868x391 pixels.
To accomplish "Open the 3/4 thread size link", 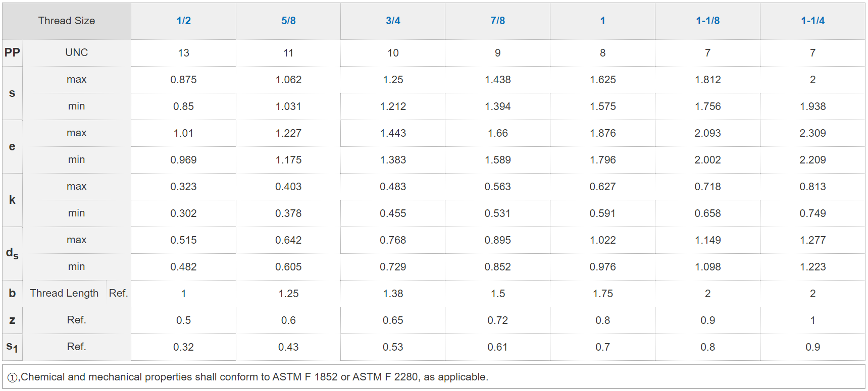I will [393, 21].
